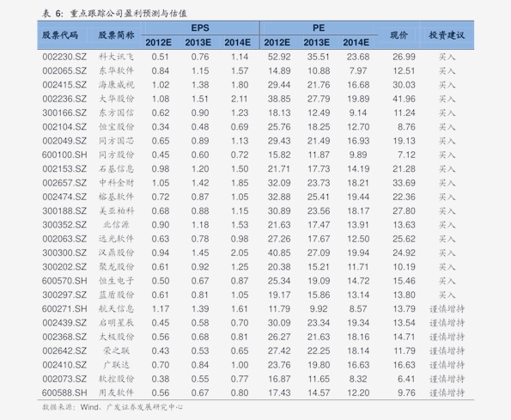Viewport: 511px width, 420px height.
Task: Select the 2012E EPS value 1.17
Action: pyautogui.click(x=161, y=309)
